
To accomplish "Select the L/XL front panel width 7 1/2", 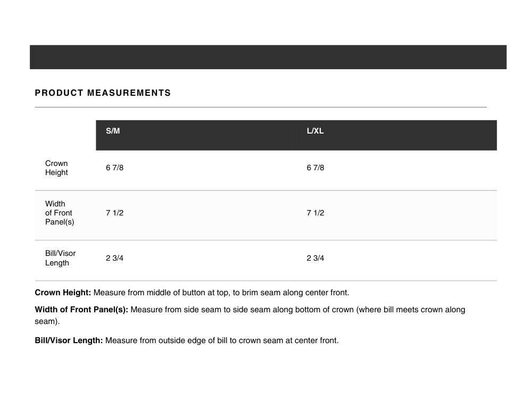I will click(315, 213).
